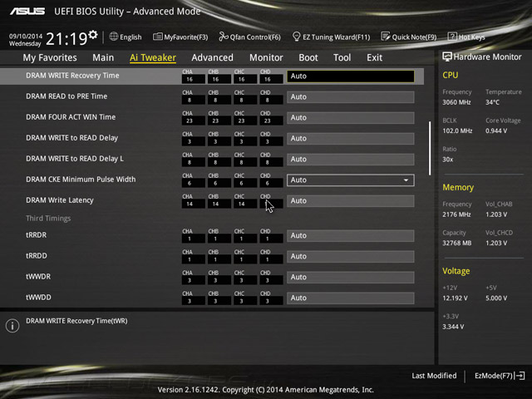Click BCLK 102.0 MHz value

tap(457, 131)
